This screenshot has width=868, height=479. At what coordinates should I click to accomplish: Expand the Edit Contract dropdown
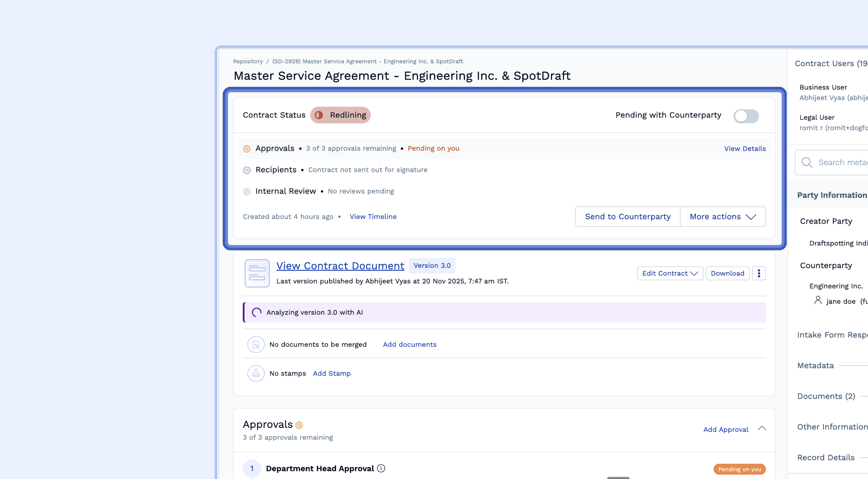pyautogui.click(x=670, y=273)
